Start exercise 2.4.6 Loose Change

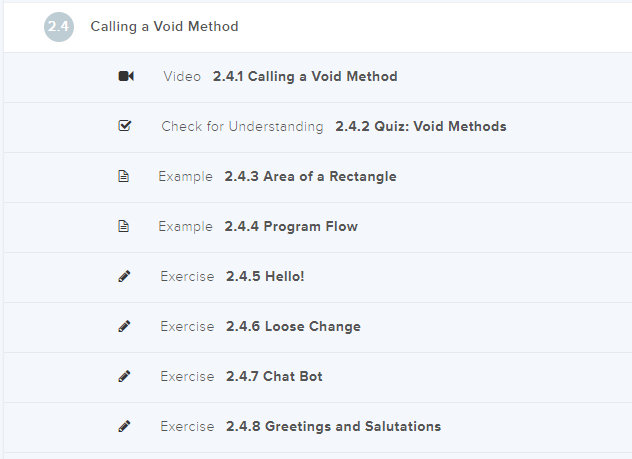point(293,327)
